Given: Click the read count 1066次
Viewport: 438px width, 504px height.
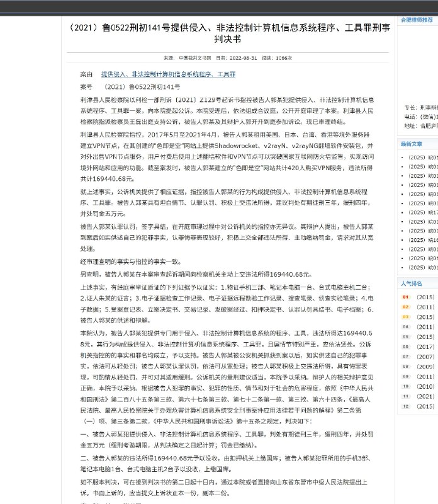Looking at the screenshot, I should [x=284, y=58].
